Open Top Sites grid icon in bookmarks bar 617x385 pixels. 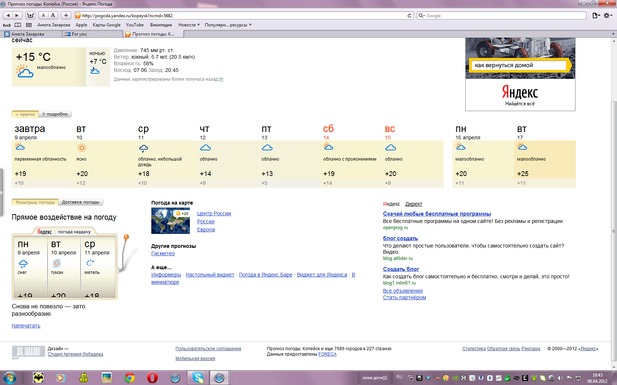pos(29,25)
